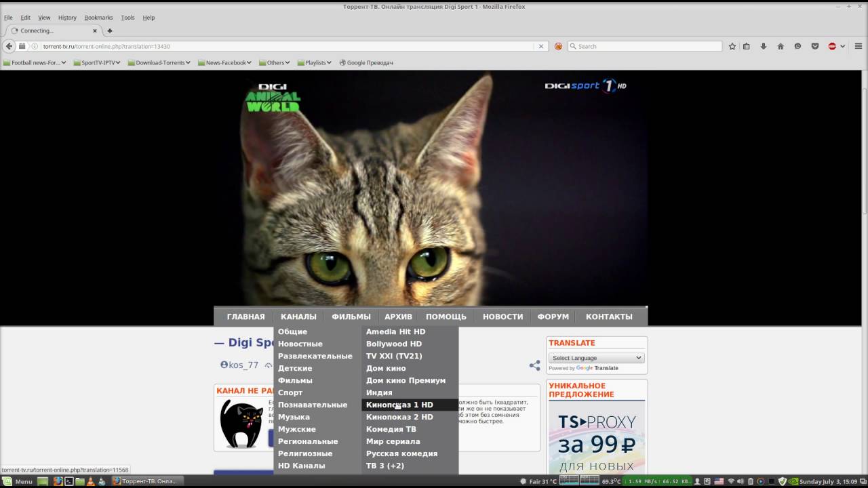Open the Select Language dropdown
This screenshot has height=488, width=868.
[596, 358]
